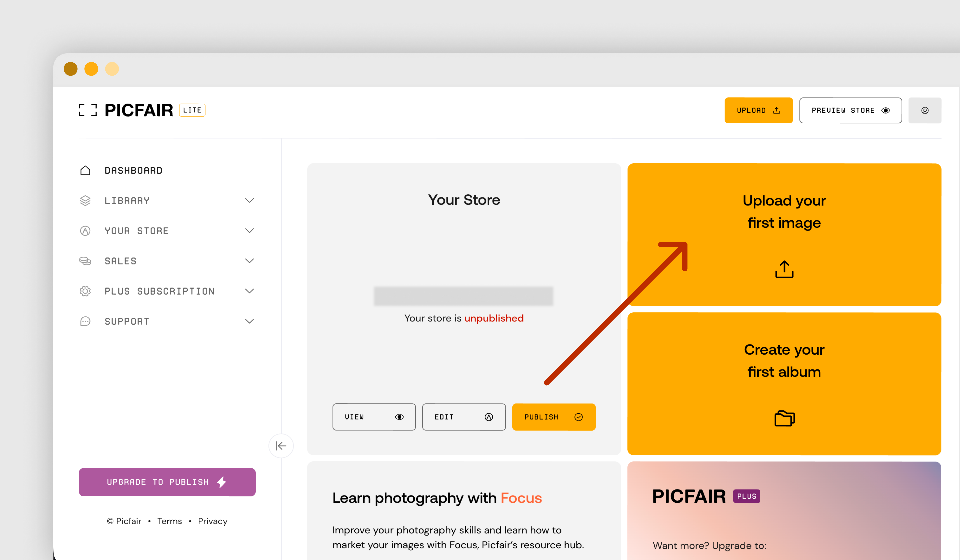Click the Picfair bracket logo icon

pyautogui.click(x=88, y=110)
